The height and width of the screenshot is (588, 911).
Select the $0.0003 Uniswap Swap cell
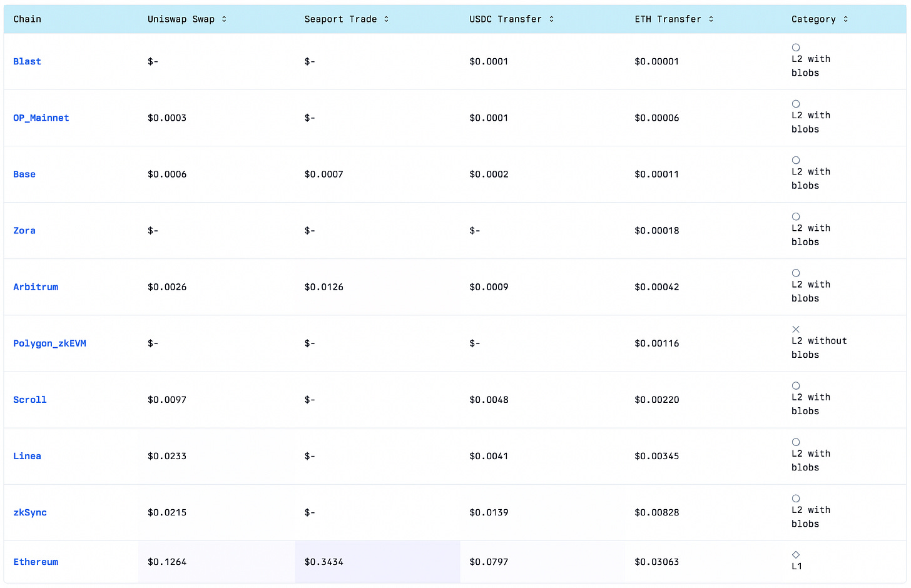pyautogui.click(x=216, y=118)
